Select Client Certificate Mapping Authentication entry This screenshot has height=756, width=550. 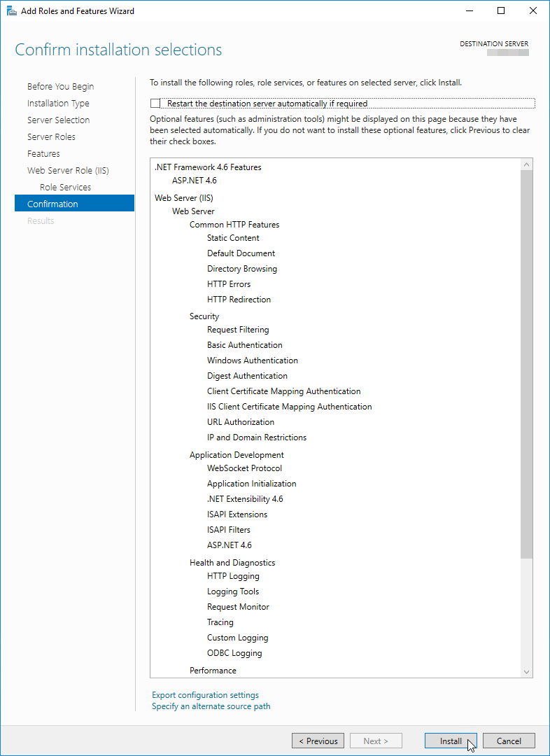[284, 391]
